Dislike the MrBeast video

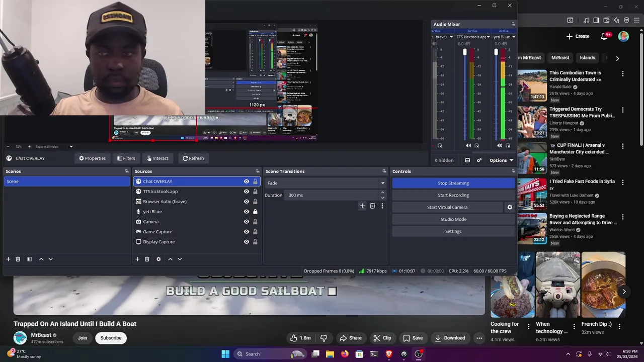(x=324, y=338)
